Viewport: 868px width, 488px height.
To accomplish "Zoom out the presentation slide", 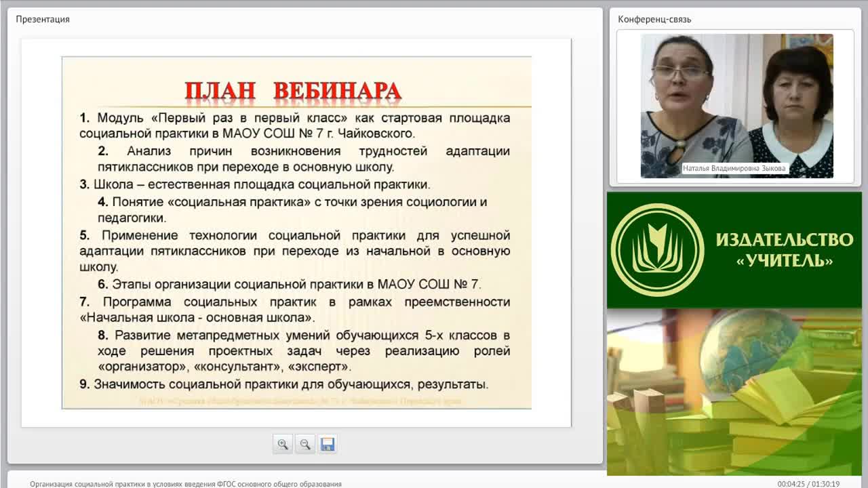I will (305, 444).
